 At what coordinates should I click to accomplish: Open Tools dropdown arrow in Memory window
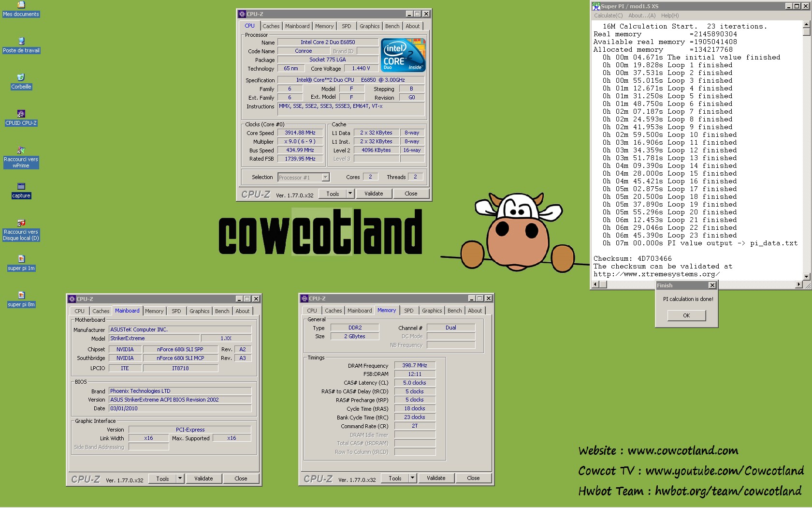coord(412,478)
